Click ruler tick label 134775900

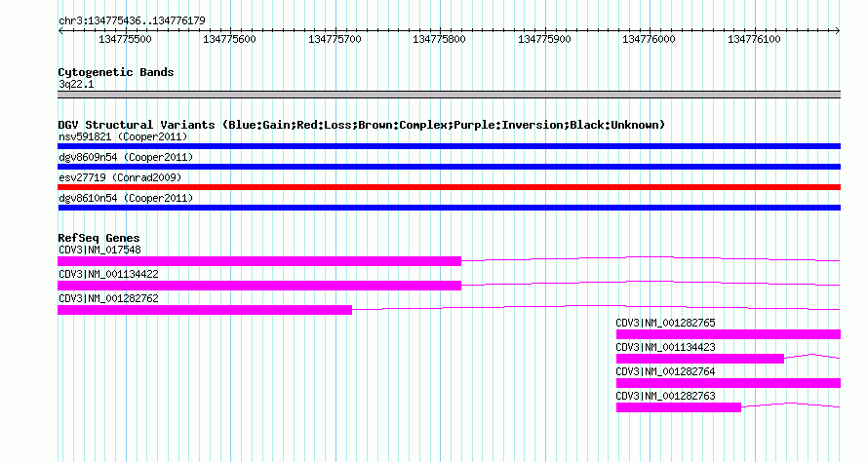(544, 39)
